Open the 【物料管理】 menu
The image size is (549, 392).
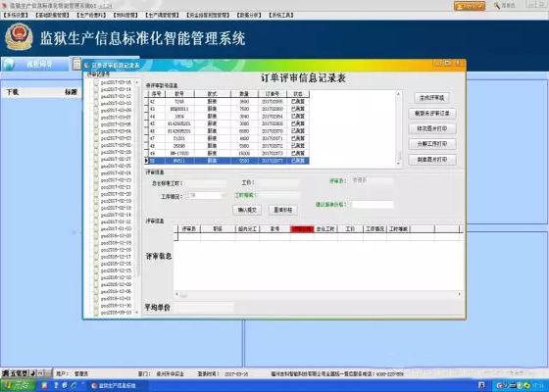pyautogui.click(x=125, y=15)
